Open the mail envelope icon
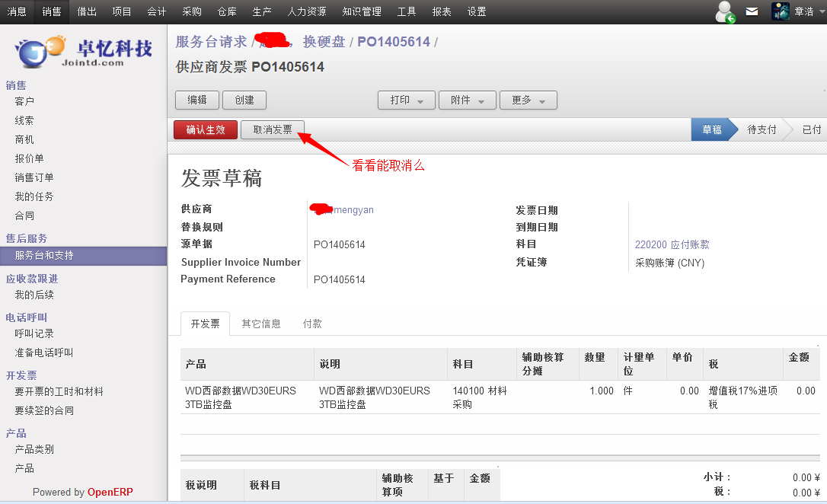 (x=752, y=11)
